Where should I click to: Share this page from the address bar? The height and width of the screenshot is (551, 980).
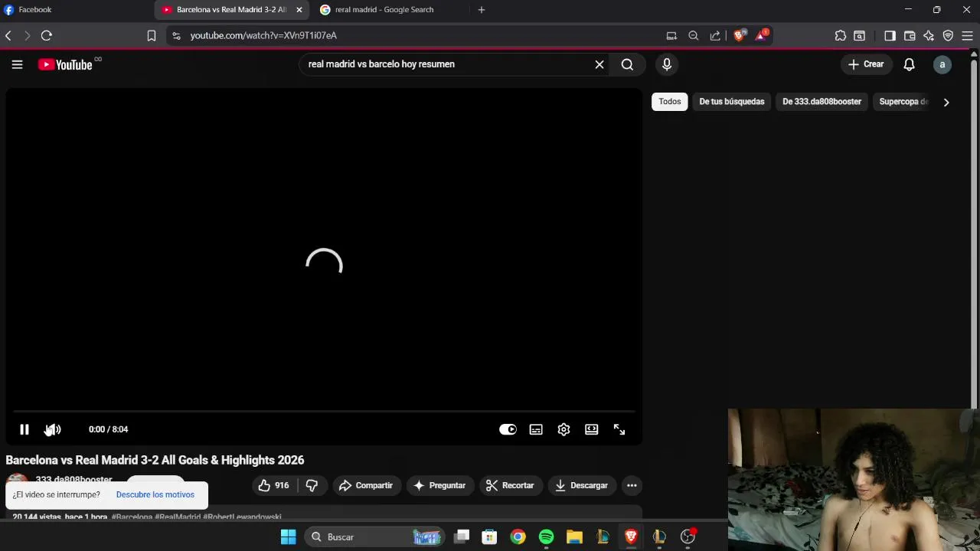click(x=715, y=35)
